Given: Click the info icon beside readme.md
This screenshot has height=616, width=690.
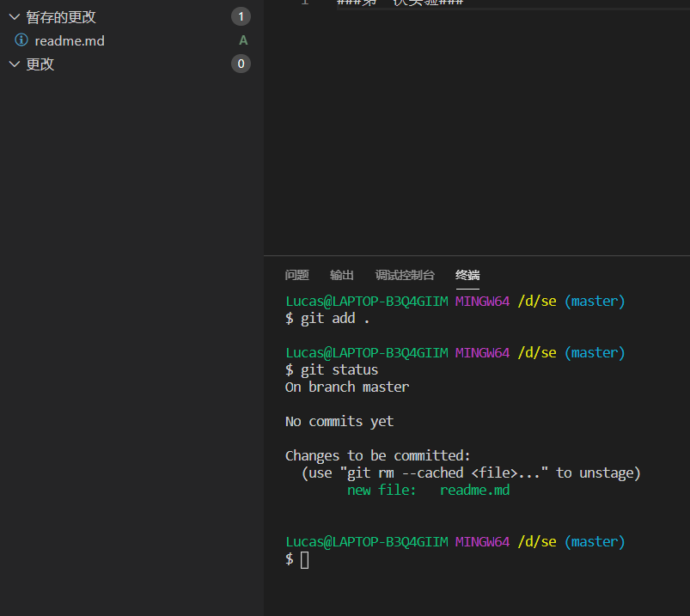Looking at the screenshot, I should click(21, 40).
